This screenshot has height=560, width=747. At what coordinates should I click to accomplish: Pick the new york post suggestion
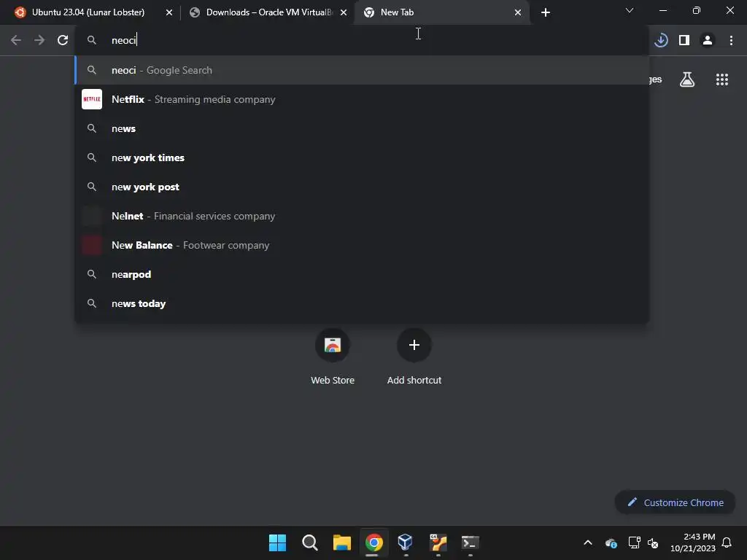pyautogui.click(x=362, y=187)
